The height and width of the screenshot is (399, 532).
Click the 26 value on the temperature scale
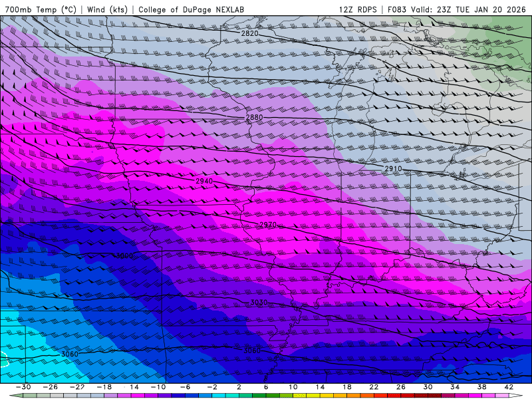(401, 387)
